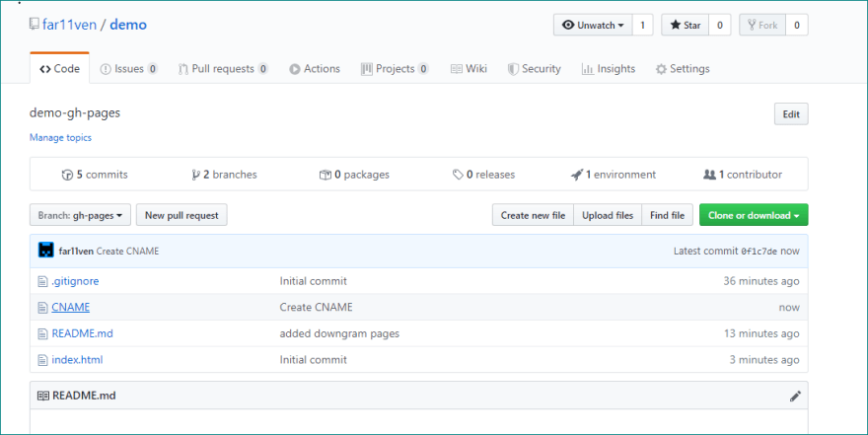Click Find file button
The width and height of the screenshot is (868, 435).
[667, 215]
